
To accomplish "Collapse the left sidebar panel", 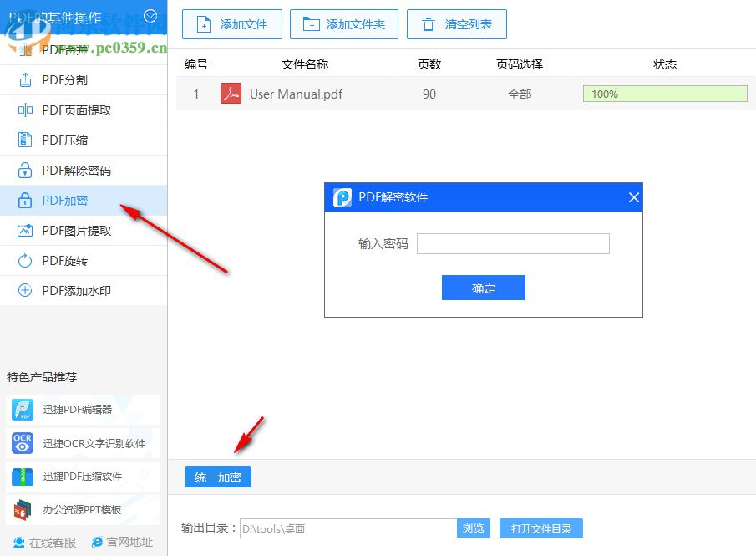I will point(151,15).
